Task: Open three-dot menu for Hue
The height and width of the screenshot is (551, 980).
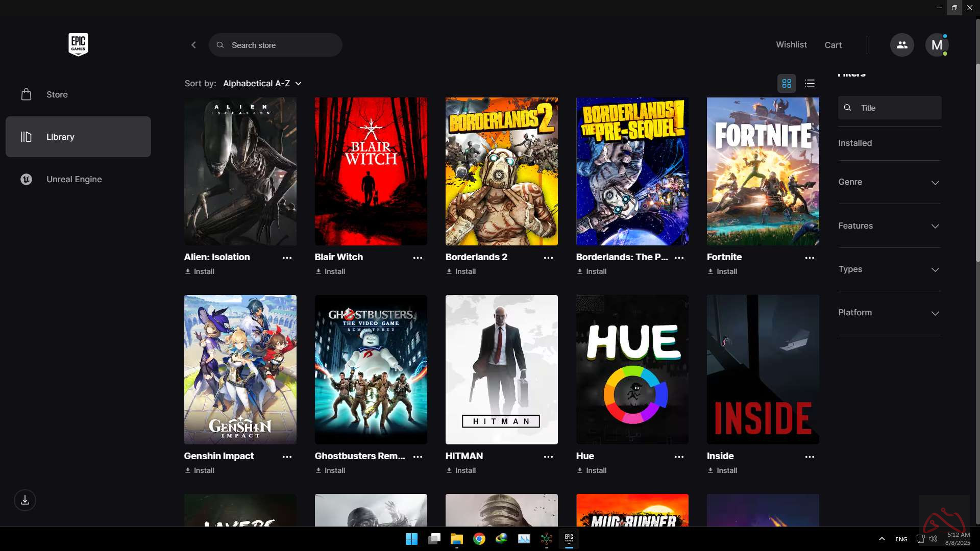Action: pyautogui.click(x=679, y=457)
